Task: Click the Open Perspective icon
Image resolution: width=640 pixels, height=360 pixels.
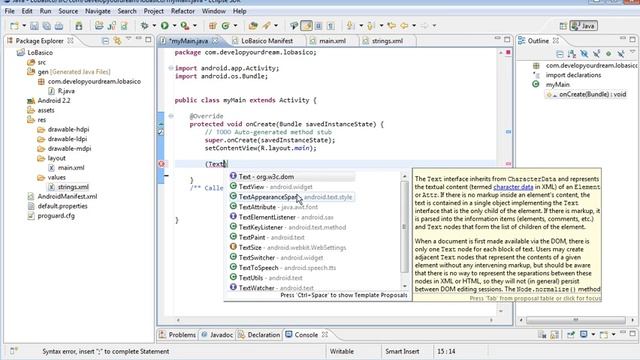Action: tap(563, 26)
